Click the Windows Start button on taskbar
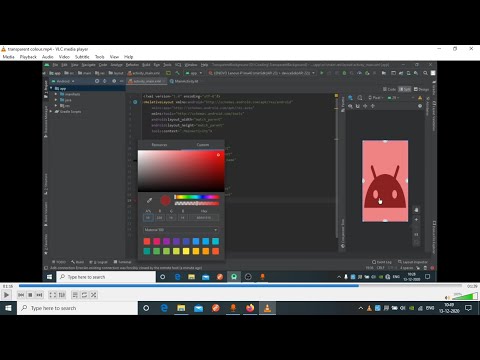 point(8,308)
